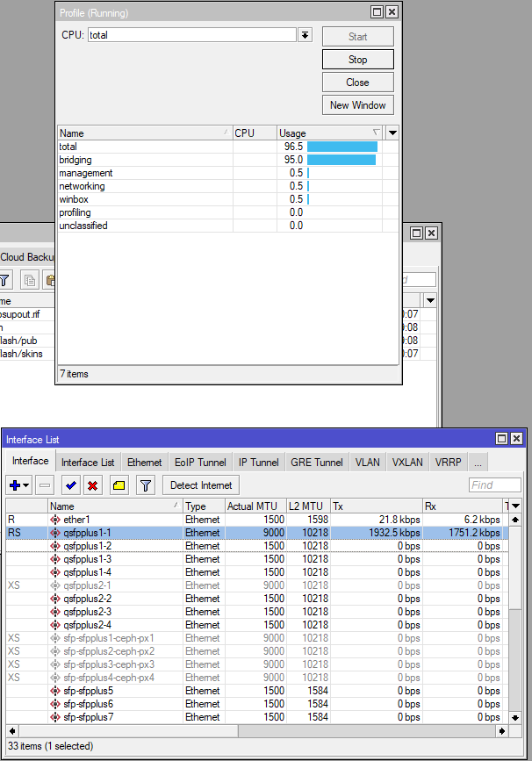Select the qsfpplus2-3 interface row

pos(257,612)
